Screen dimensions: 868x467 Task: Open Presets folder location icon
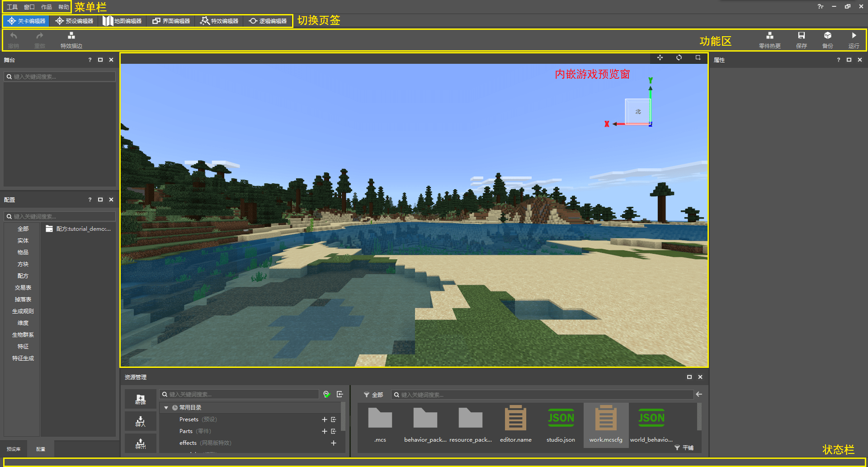point(334,419)
